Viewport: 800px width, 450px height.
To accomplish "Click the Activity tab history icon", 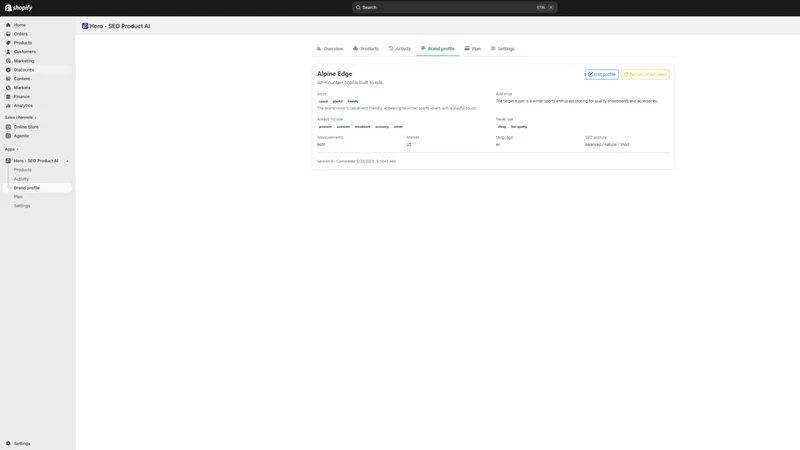I will coord(391,48).
